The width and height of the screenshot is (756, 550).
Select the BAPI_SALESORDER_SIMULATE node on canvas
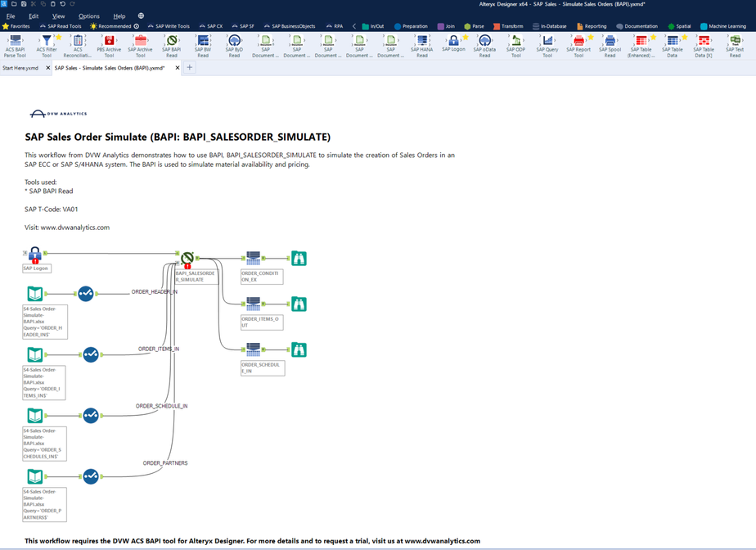click(x=187, y=258)
